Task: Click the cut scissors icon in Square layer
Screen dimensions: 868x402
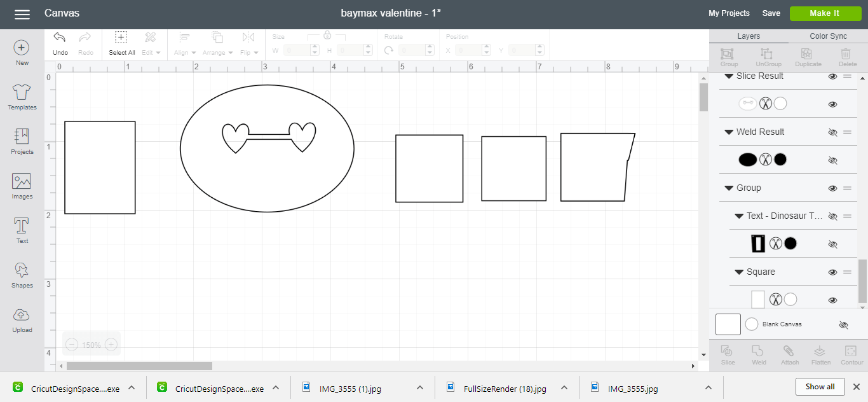Action: coord(775,299)
